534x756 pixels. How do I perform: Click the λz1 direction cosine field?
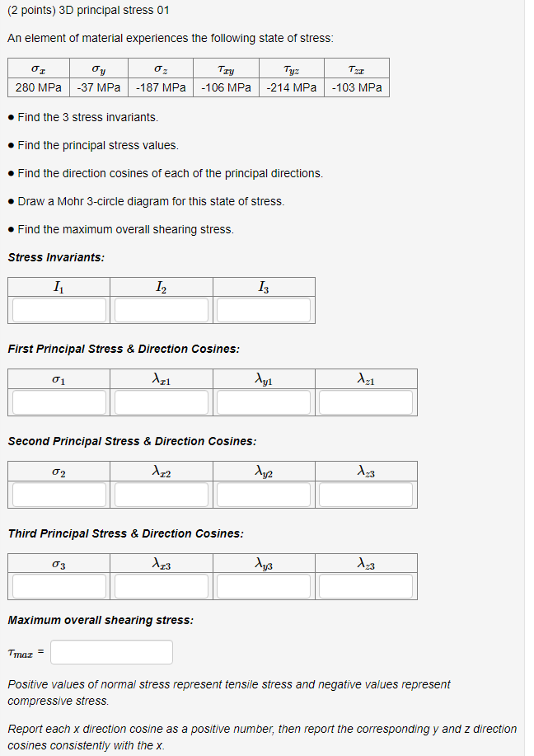365,401
